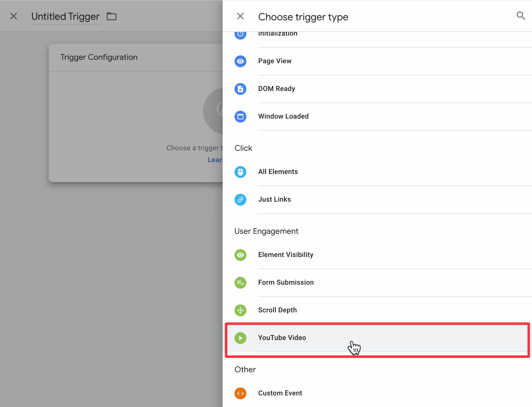The height and width of the screenshot is (407, 532).
Task: Click the Window Loaded icon
Action: coord(240,117)
